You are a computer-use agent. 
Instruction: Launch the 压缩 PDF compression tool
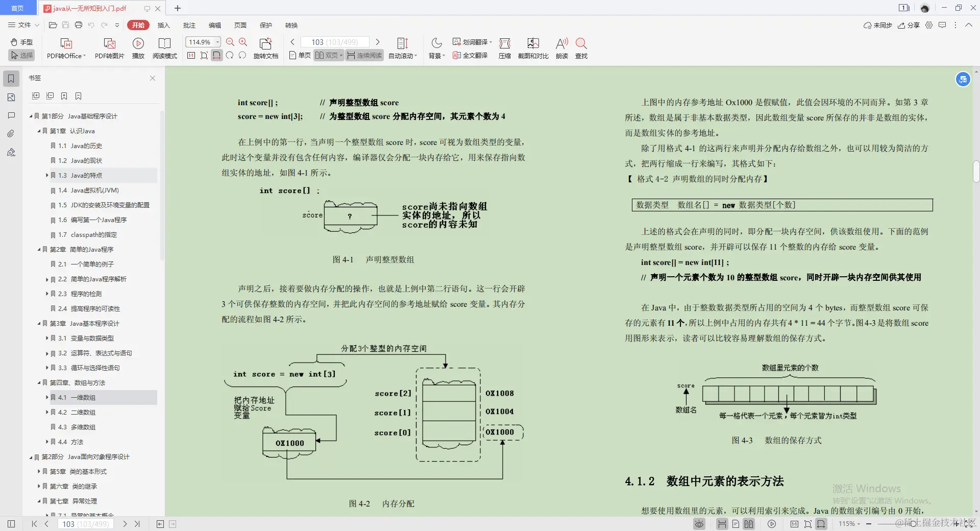[x=505, y=49]
